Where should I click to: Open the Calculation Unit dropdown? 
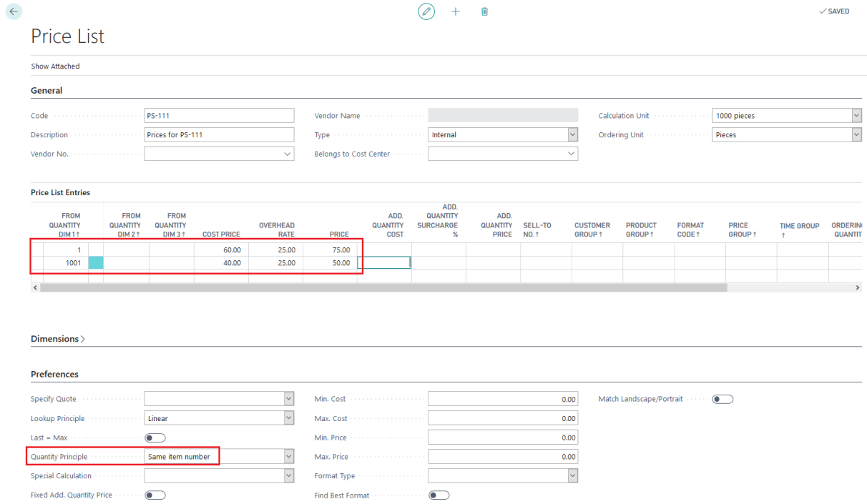854,115
